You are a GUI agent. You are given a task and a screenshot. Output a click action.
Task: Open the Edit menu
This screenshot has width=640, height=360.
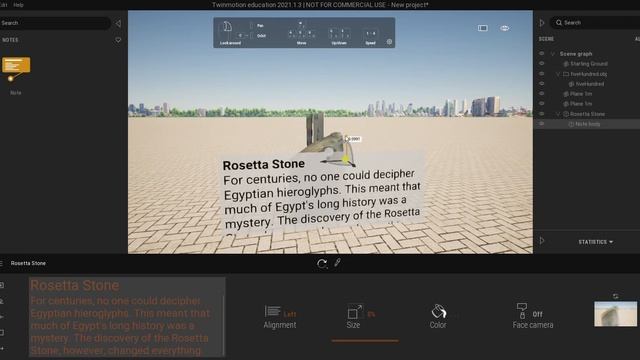coord(4,5)
